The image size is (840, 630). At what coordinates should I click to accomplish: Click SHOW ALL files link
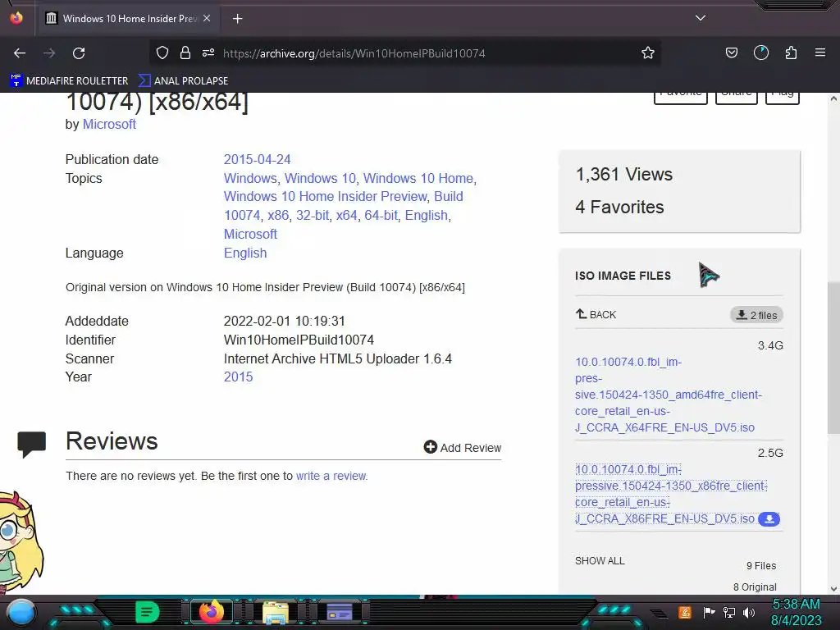coord(600,561)
